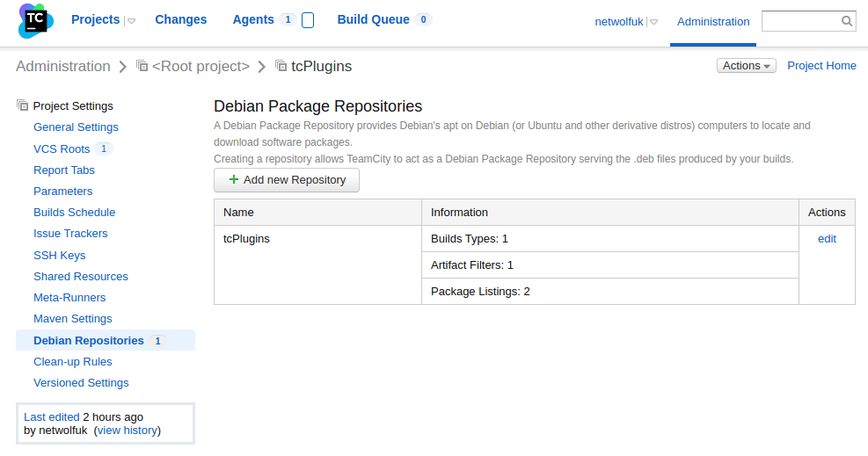Expand the Projects dropdown arrow
Viewport: 868px width, 456px height.
point(131,21)
